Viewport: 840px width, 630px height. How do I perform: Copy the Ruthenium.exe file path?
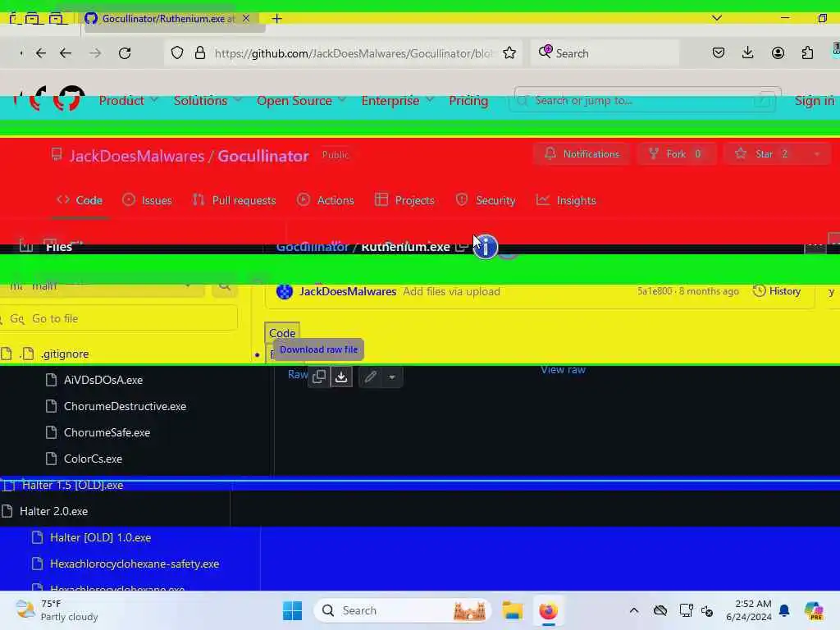[461, 247]
